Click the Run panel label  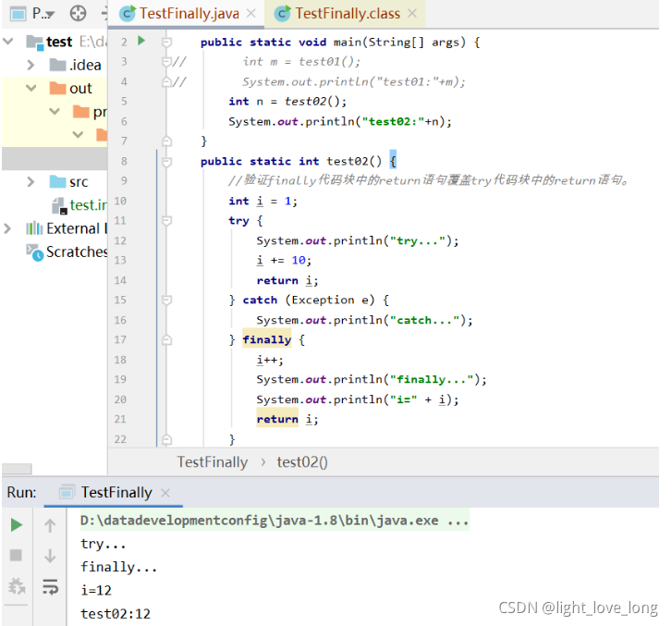point(21,492)
